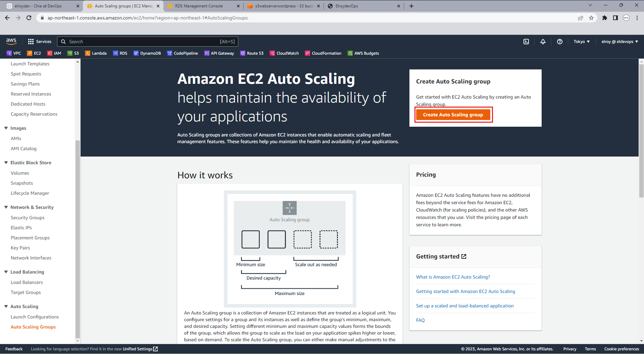
Task: Open the RDS shortcut in favorites bar
Action: pyautogui.click(x=120, y=53)
